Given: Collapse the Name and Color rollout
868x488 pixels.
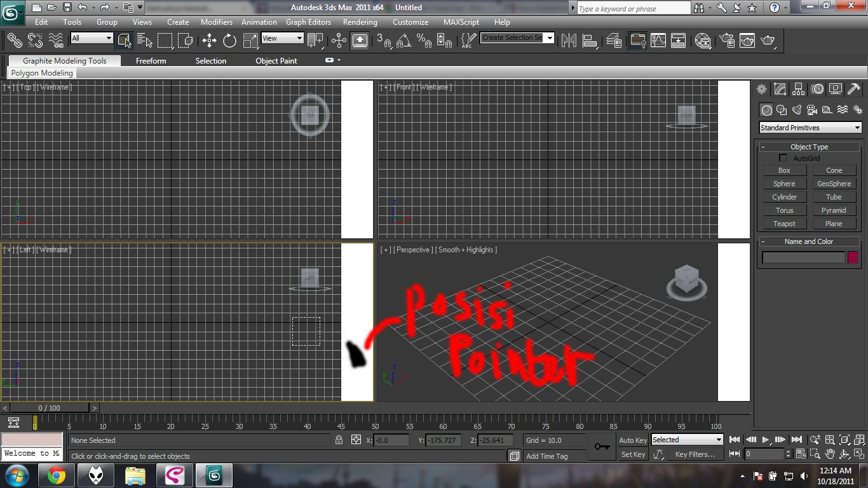Looking at the screenshot, I should tap(809, 241).
